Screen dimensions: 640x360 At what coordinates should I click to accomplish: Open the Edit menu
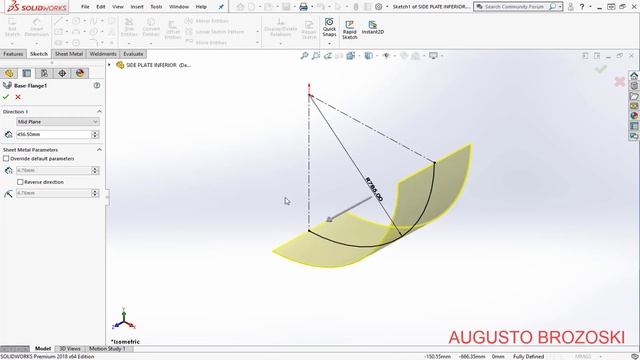click(x=100, y=7)
